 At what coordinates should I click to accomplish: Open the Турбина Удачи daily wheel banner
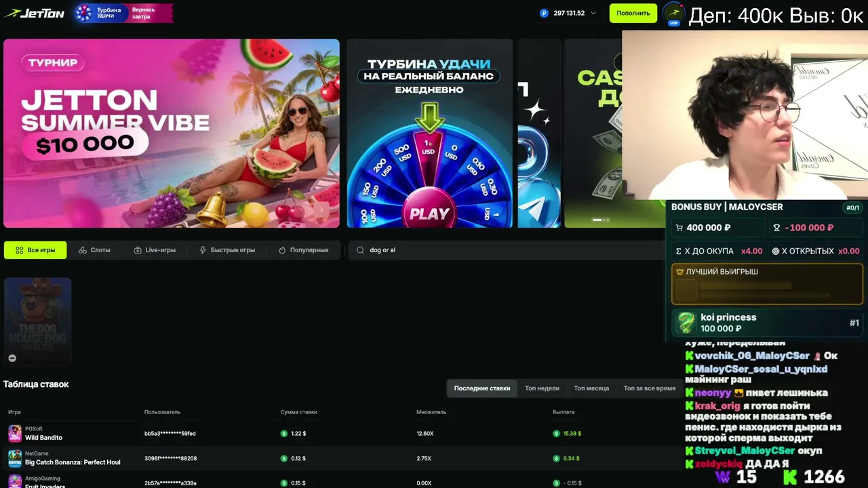(x=430, y=133)
